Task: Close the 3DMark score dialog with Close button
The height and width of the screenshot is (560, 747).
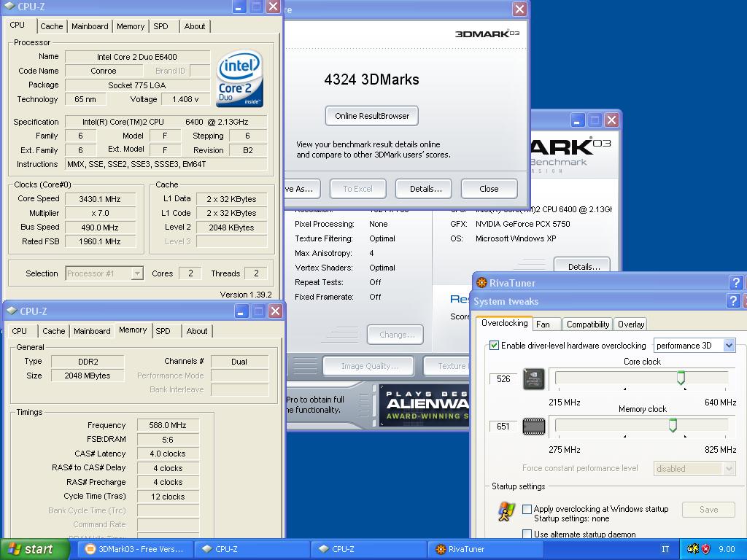Action: [489, 189]
